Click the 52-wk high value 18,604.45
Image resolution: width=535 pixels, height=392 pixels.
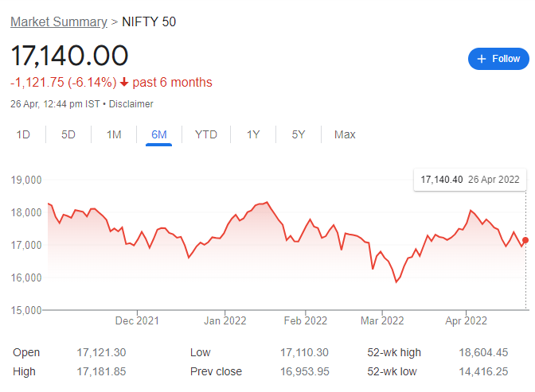point(483,352)
